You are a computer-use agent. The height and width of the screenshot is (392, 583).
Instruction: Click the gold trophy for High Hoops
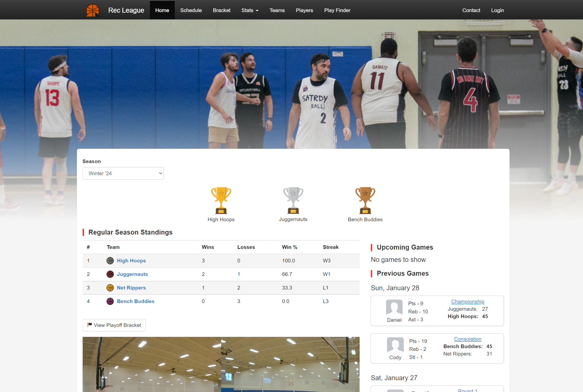tap(221, 200)
